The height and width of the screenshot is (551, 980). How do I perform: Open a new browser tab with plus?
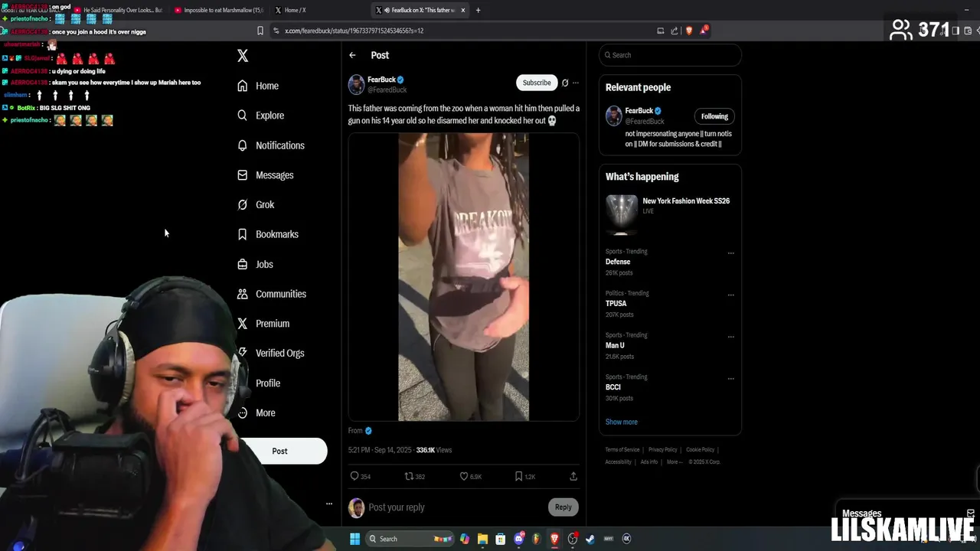[x=478, y=11]
